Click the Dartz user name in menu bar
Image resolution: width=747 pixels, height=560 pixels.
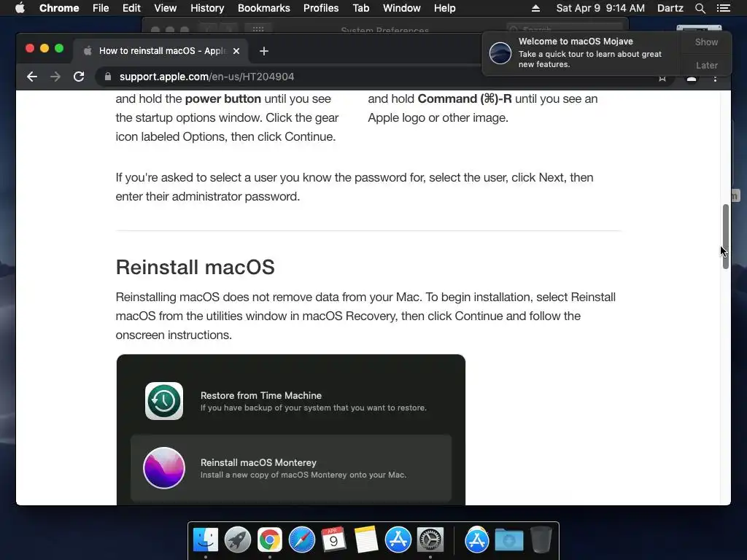(670, 8)
